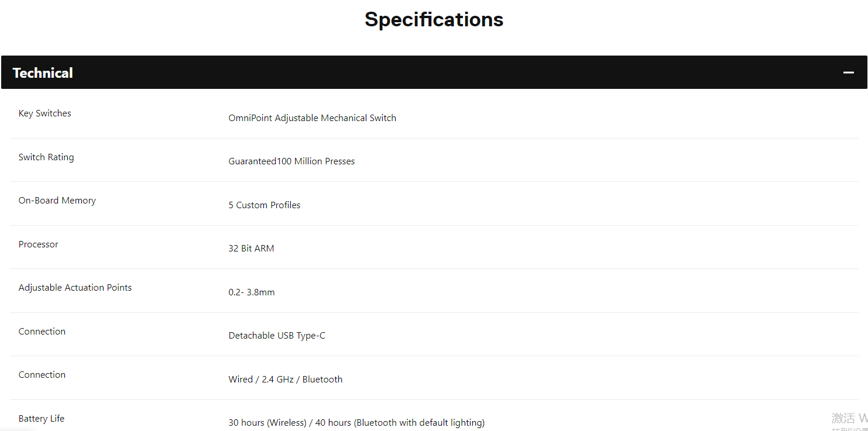Image resolution: width=868 pixels, height=431 pixels.
Task: Select the Processor label
Action: click(x=38, y=244)
